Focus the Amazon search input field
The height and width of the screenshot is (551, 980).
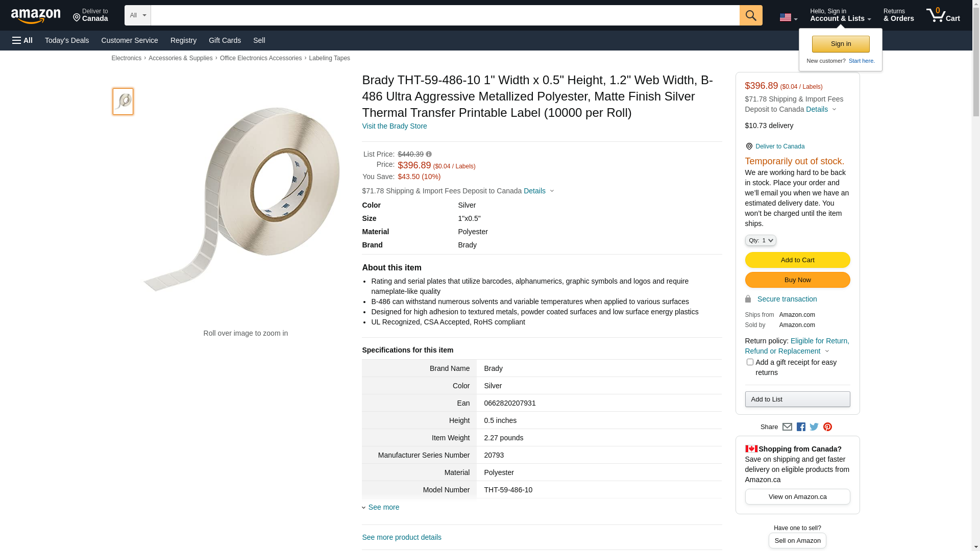[445, 15]
